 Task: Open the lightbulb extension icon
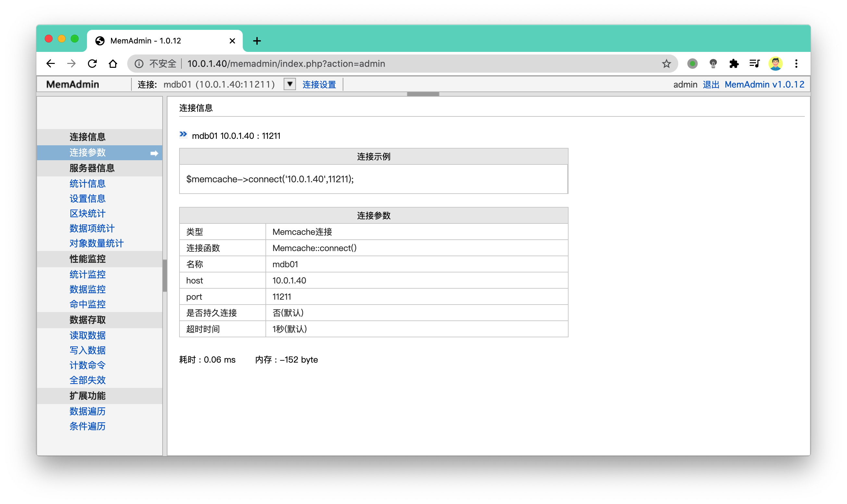(x=713, y=64)
